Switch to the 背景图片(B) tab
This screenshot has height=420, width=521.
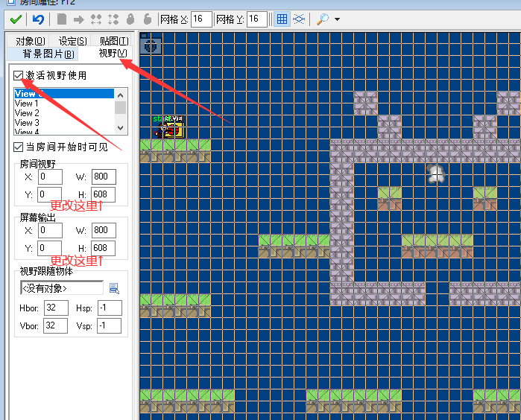[x=48, y=54]
